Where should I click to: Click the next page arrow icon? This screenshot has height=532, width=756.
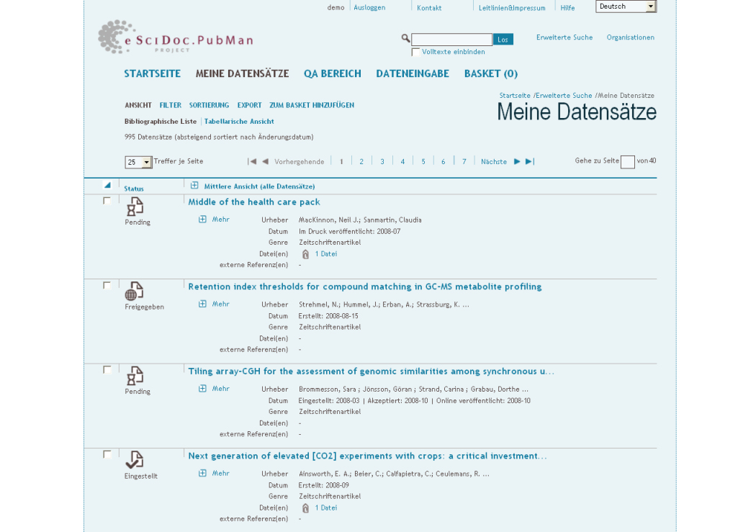point(517,162)
